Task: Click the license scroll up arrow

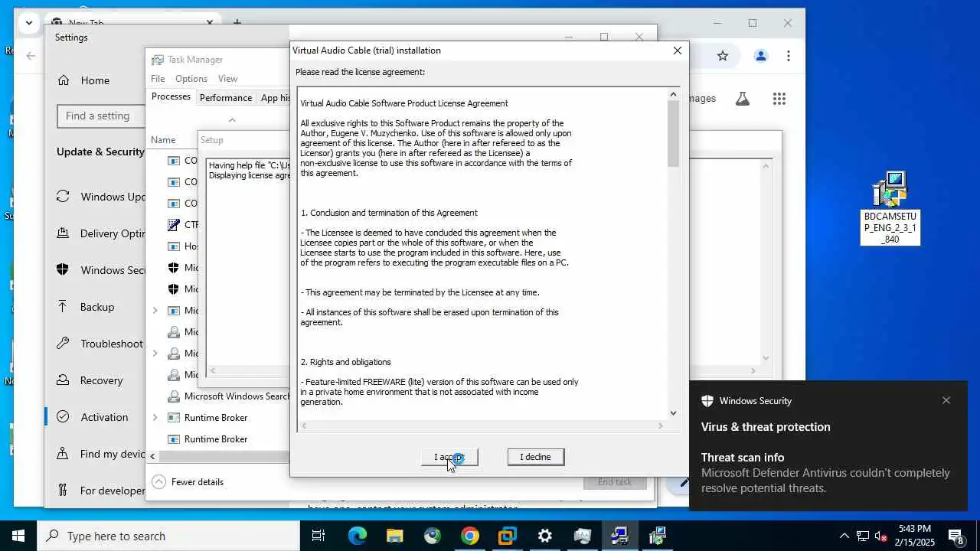Action: point(673,94)
